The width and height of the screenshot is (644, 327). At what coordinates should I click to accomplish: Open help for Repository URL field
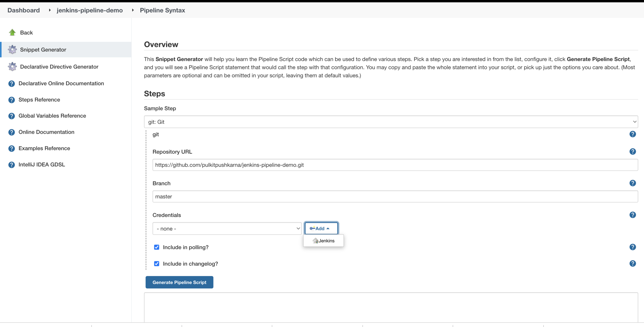coord(632,152)
